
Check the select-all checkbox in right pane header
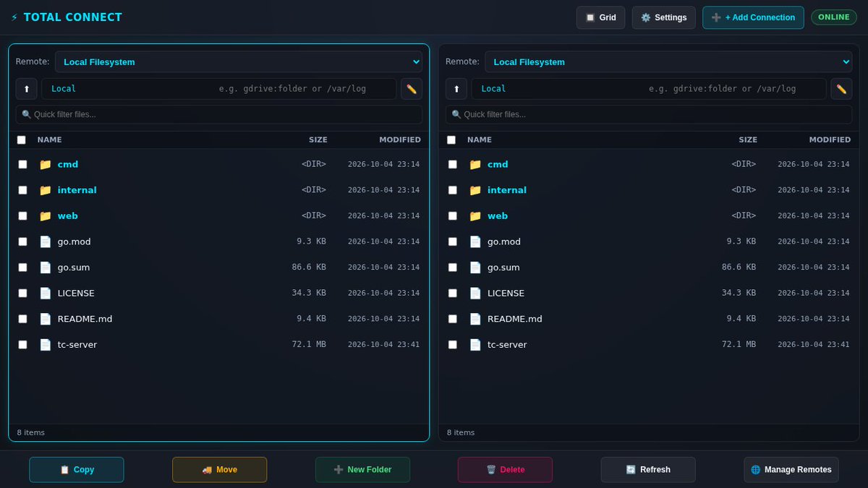pyautogui.click(x=451, y=140)
